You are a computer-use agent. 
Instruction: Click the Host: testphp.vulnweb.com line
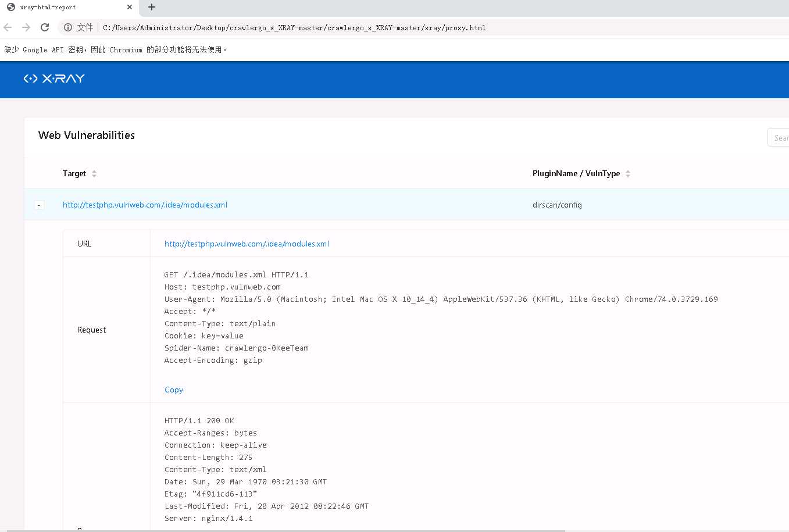(223, 287)
